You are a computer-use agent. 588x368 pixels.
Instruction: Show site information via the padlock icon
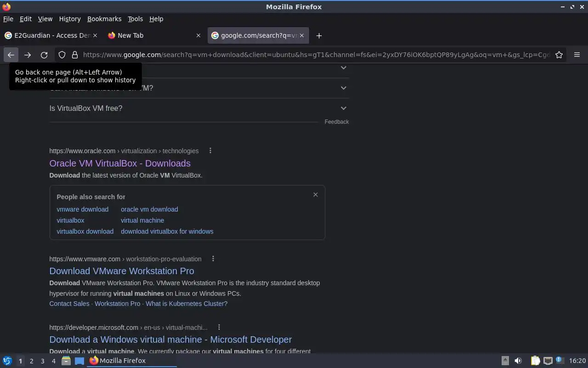click(75, 55)
